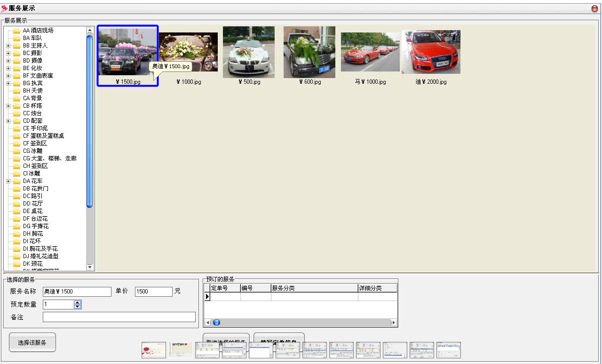Select DJ 婚礼花造型 in the tree
Screen dimensions: 602x364
(40, 256)
